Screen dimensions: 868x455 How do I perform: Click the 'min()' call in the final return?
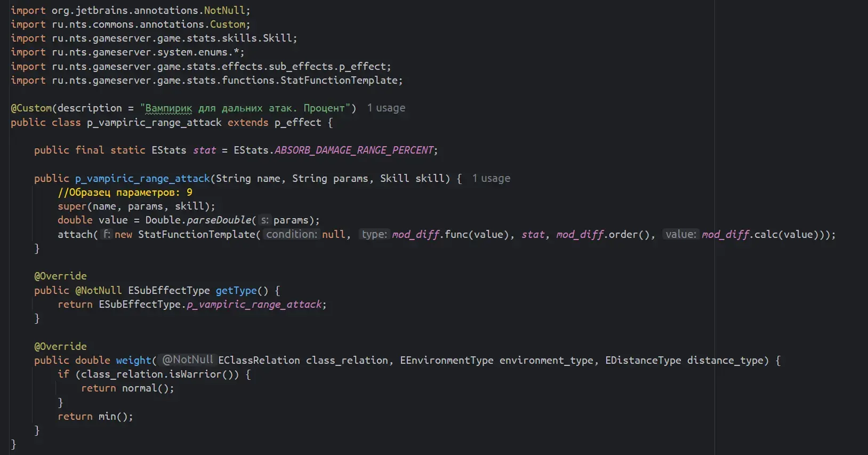(113, 417)
